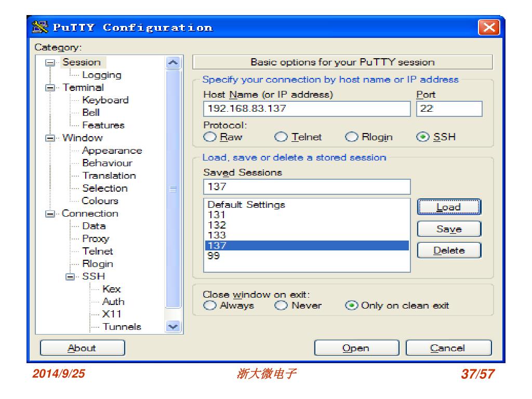Click category tree scroll down arrow
532x399 pixels.
(x=173, y=326)
